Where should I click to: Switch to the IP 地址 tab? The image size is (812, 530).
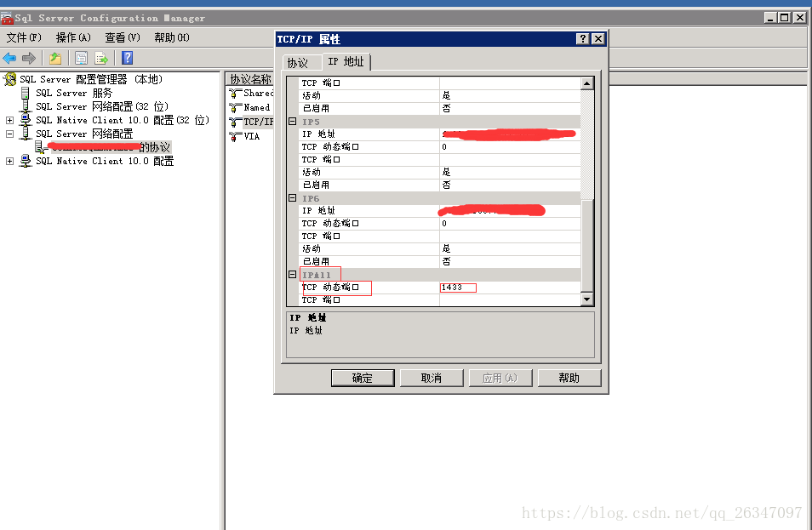[x=346, y=61]
